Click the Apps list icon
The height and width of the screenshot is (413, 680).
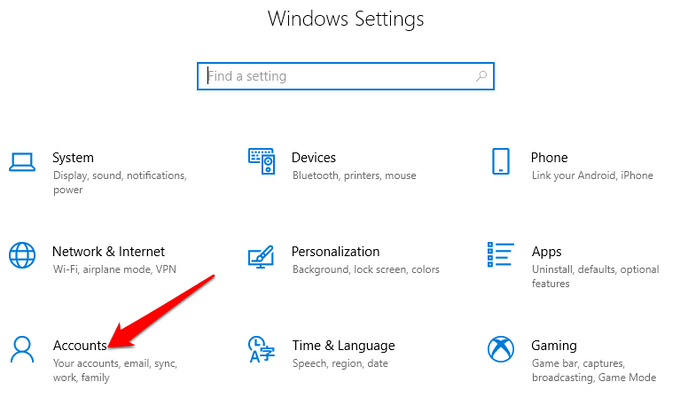coord(501,256)
